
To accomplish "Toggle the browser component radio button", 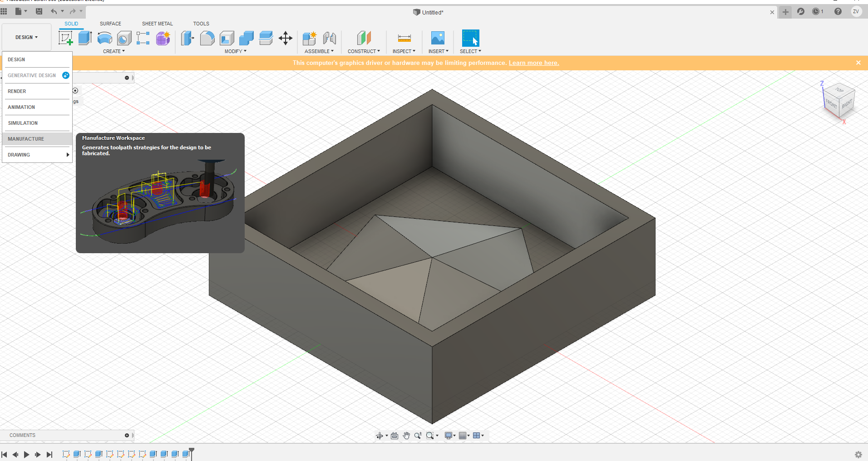I will [75, 91].
